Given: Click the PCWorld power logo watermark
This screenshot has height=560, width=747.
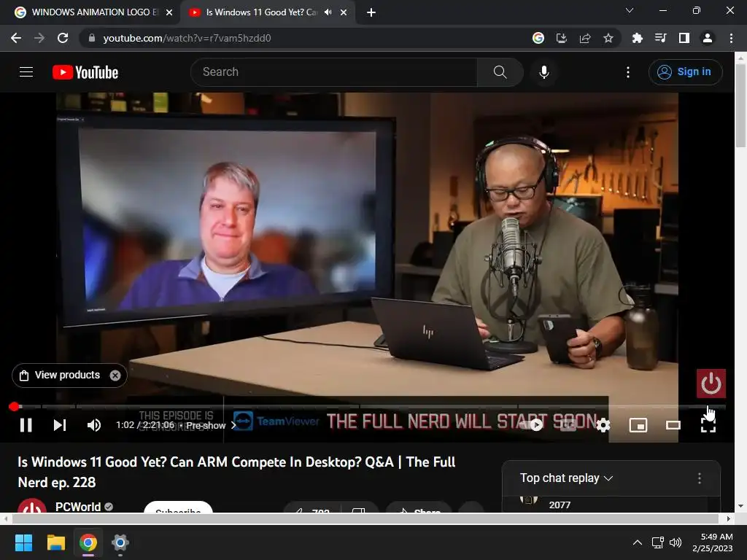Looking at the screenshot, I should 711,383.
